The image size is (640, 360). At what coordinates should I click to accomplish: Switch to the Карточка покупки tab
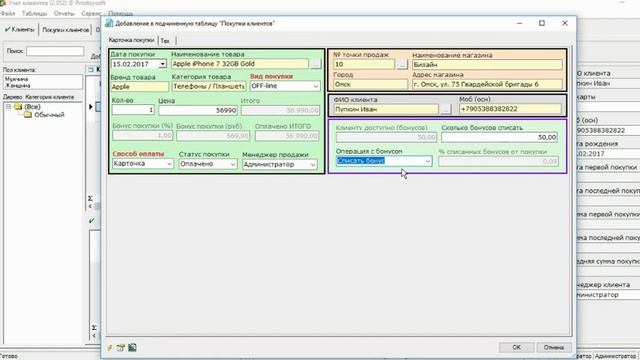click(131, 40)
